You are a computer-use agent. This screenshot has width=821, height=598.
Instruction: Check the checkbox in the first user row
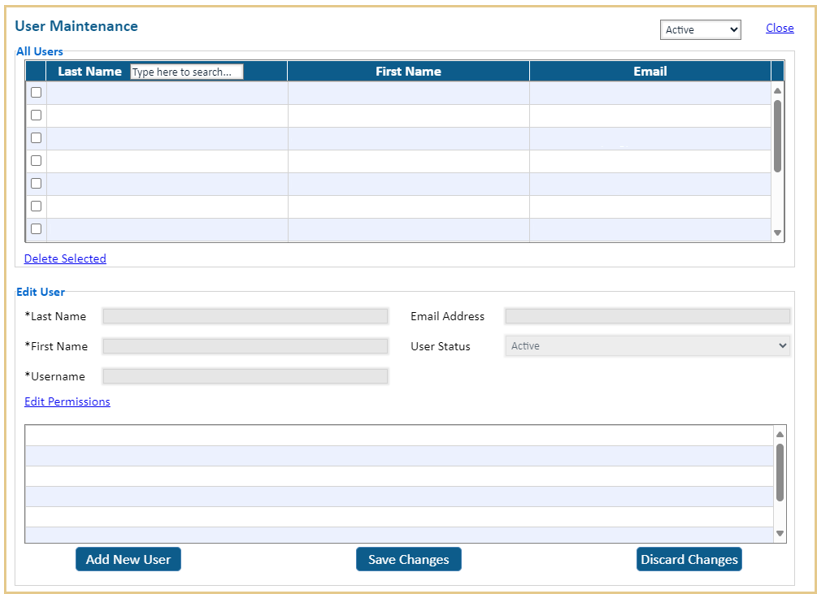pos(35,91)
